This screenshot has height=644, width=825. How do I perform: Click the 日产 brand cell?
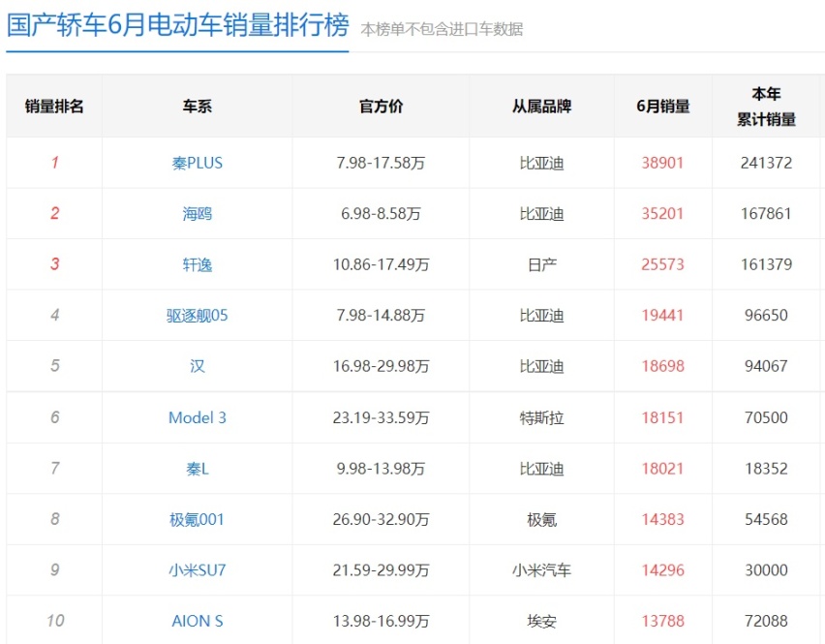[x=542, y=264]
